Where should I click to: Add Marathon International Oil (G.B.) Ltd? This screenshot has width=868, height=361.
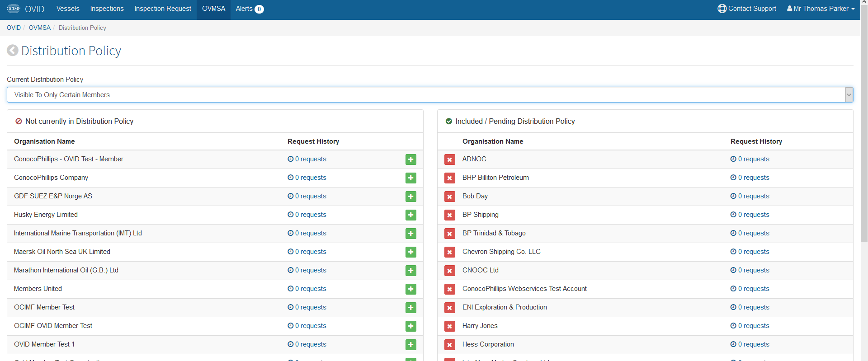point(410,271)
